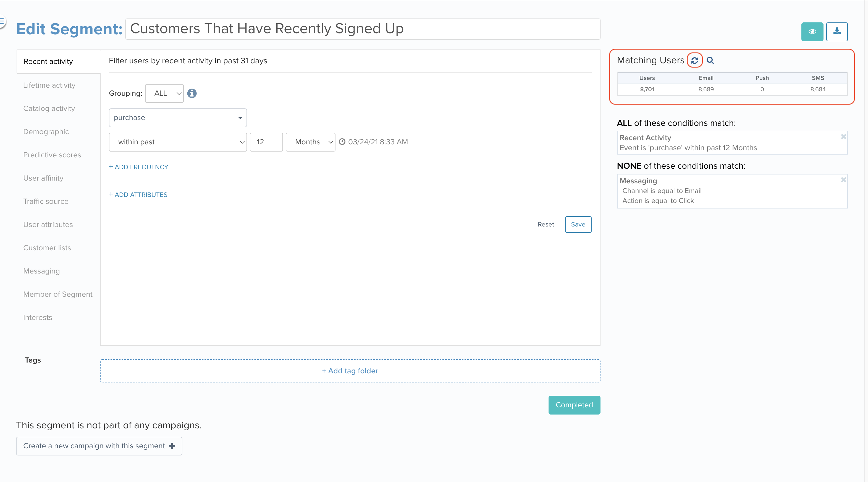Viewport: 868px width, 482px height.
Task: Select the Customer lists tab
Action: [47, 248]
